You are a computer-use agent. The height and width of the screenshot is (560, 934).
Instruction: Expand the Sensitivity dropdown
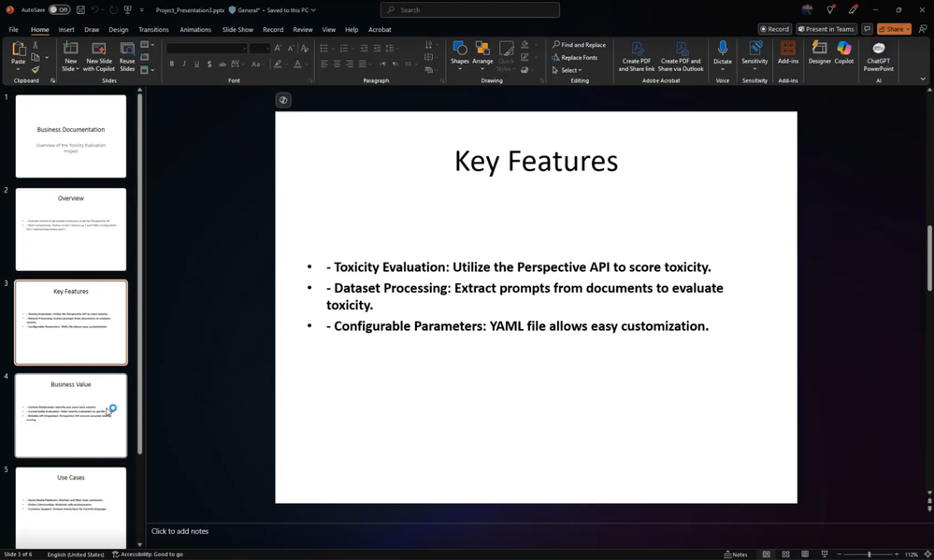(754, 68)
